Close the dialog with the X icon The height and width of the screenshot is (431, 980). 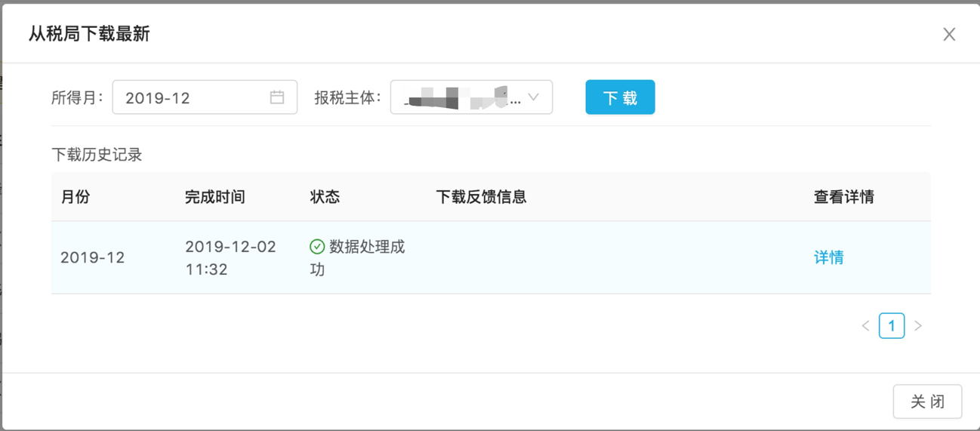pos(949,34)
